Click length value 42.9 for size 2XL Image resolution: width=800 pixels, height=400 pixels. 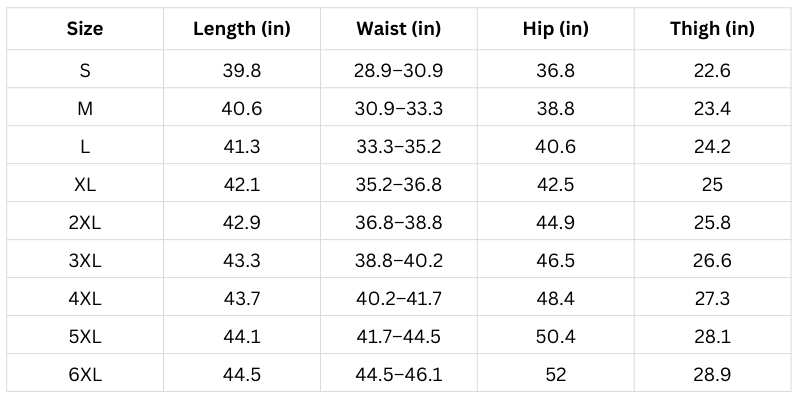242,223
